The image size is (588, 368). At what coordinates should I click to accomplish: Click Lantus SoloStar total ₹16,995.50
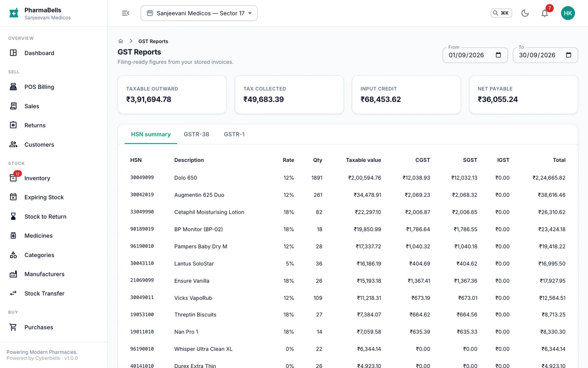click(552, 264)
